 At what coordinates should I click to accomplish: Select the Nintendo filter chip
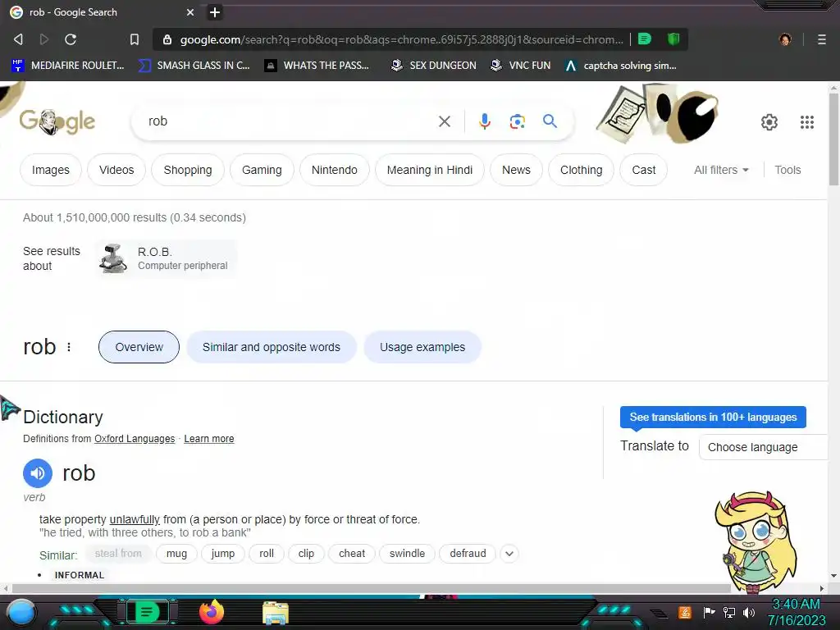335,170
